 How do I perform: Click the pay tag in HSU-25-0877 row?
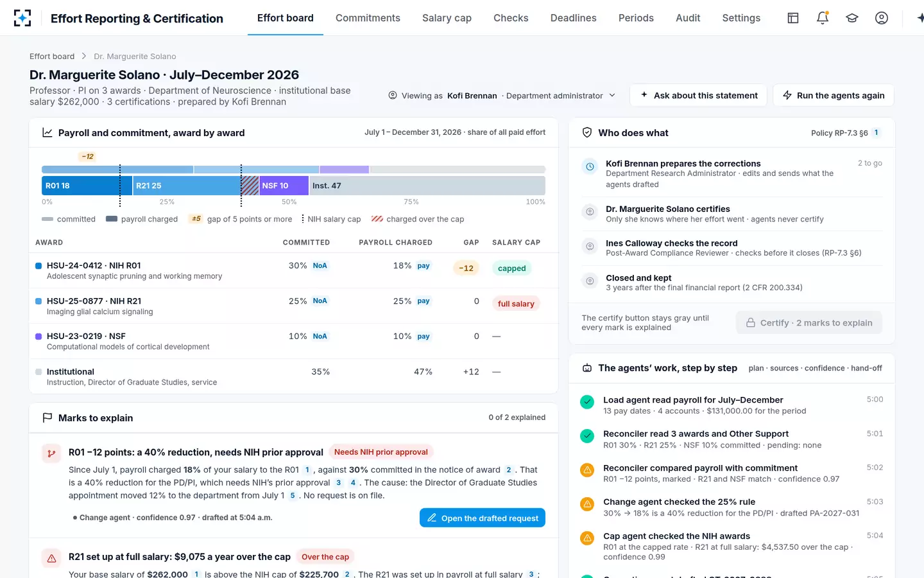[x=424, y=301]
